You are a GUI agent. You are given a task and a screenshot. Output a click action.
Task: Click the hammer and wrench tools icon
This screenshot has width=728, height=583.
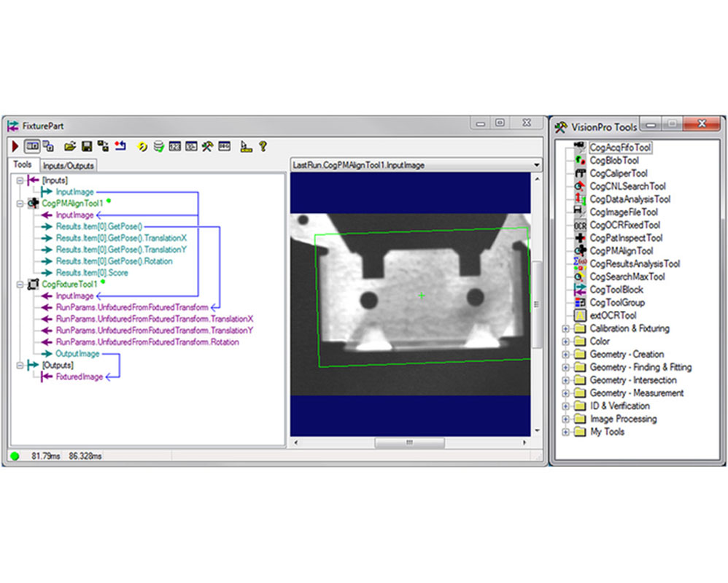(208, 147)
